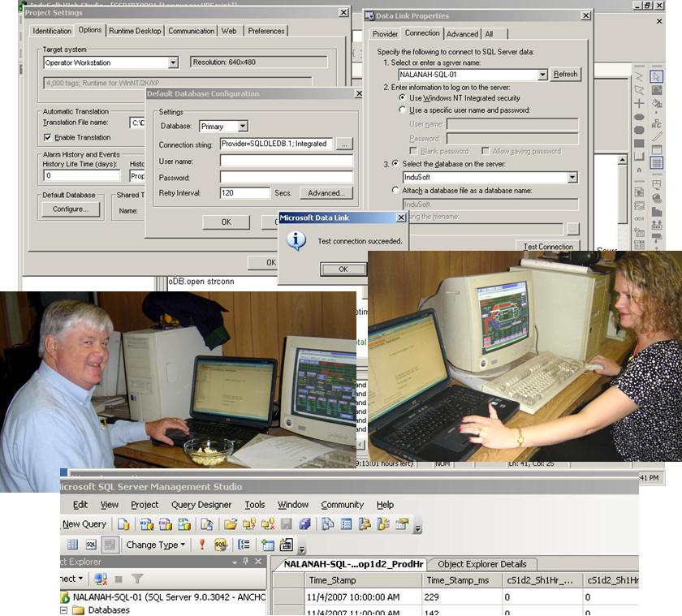Click the disconnect icon in Object Explorer
This screenshot has height=616, width=682.
[x=100, y=579]
